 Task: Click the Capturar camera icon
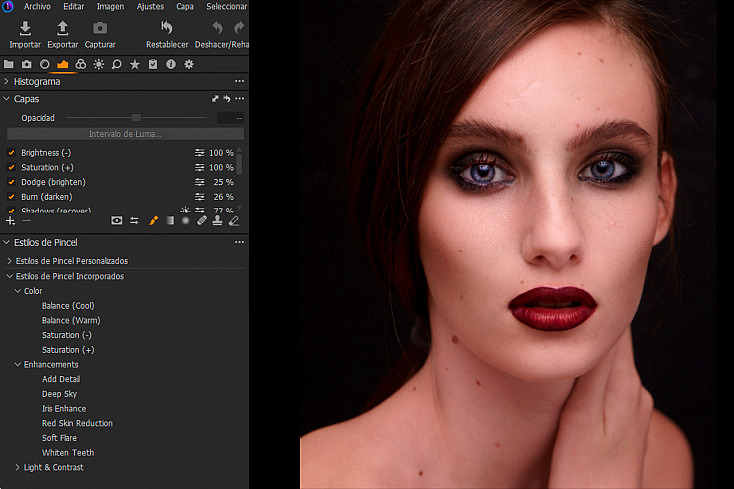100,29
